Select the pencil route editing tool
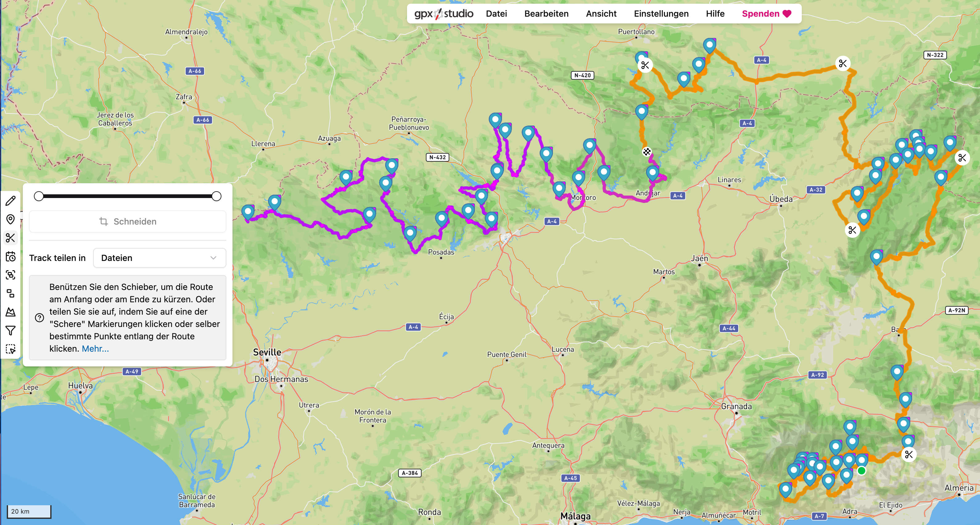 pos(11,201)
